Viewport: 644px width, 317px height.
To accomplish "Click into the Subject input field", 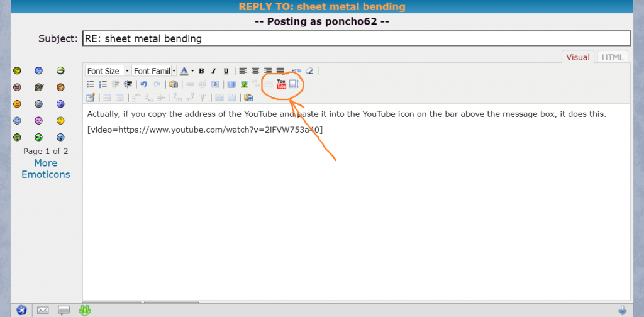I will (x=356, y=38).
